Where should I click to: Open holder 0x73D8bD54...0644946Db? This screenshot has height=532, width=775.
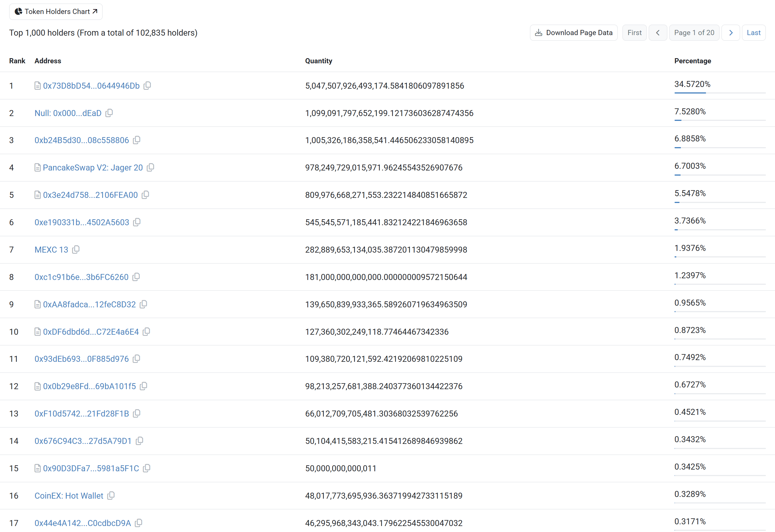(91, 86)
